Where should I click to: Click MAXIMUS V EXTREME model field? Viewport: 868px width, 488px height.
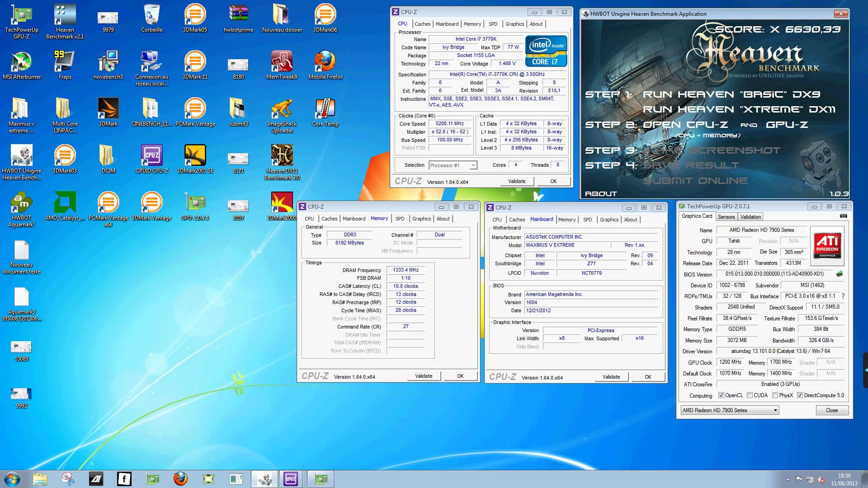click(566, 245)
